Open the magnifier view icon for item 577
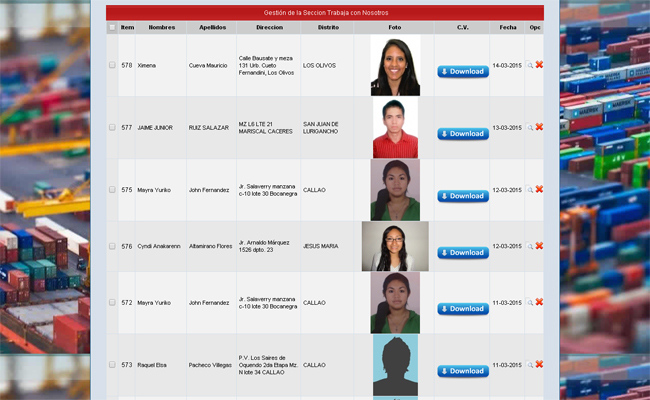Viewport: 650px width, 400px height. coord(531,127)
